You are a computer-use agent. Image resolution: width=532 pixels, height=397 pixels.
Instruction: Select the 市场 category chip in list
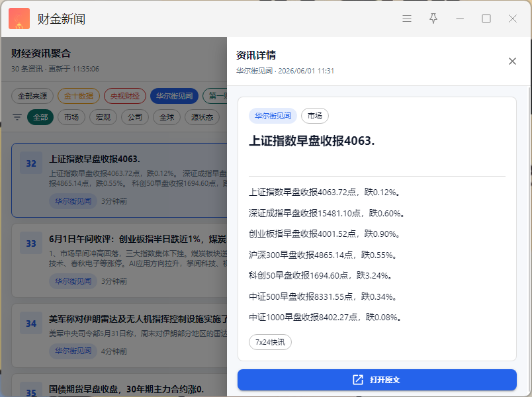point(71,117)
